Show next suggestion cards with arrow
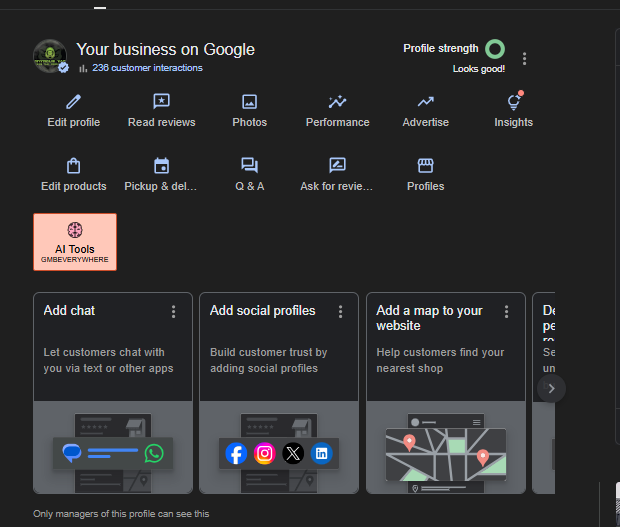This screenshot has width=620, height=527. click(x=551, y=389)
